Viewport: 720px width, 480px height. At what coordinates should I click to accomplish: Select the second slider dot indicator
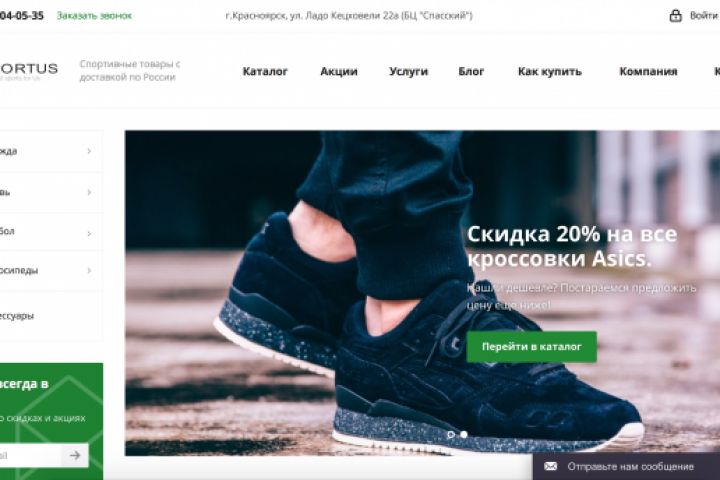point(464,434)
